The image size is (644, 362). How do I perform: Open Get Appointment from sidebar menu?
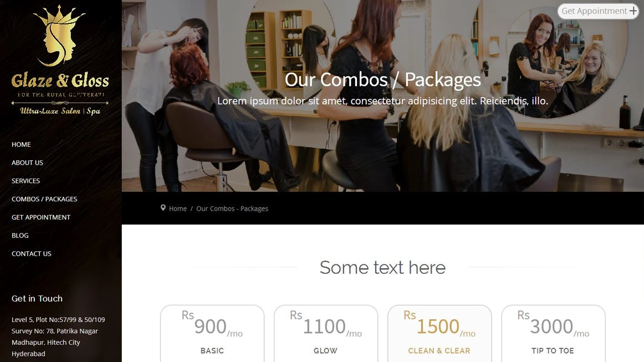point(40,217)
